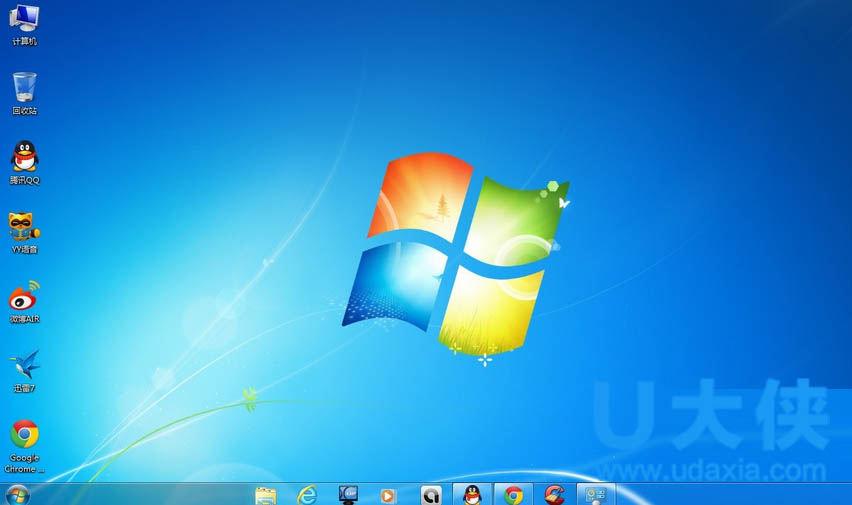
Task: Open the Recycle Bin (回收站) icon
Action: (24, 93)
